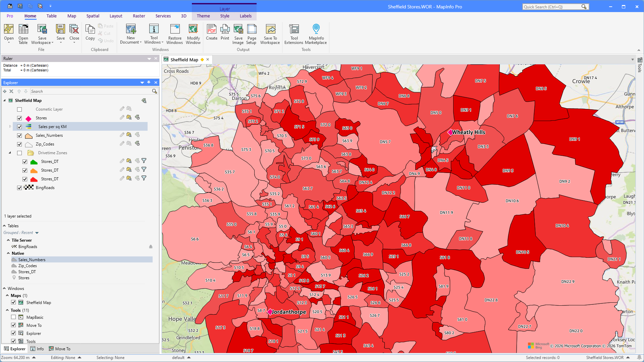Viewport: 644px width, 362px height.
Task: Enable the MapBasic tool checkbox
Action: (13, 317)
